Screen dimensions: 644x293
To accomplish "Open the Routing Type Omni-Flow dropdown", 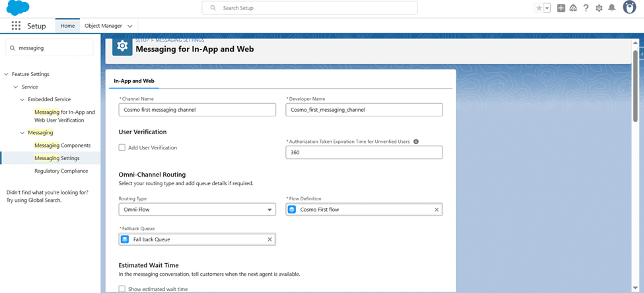I will [197, 210].
